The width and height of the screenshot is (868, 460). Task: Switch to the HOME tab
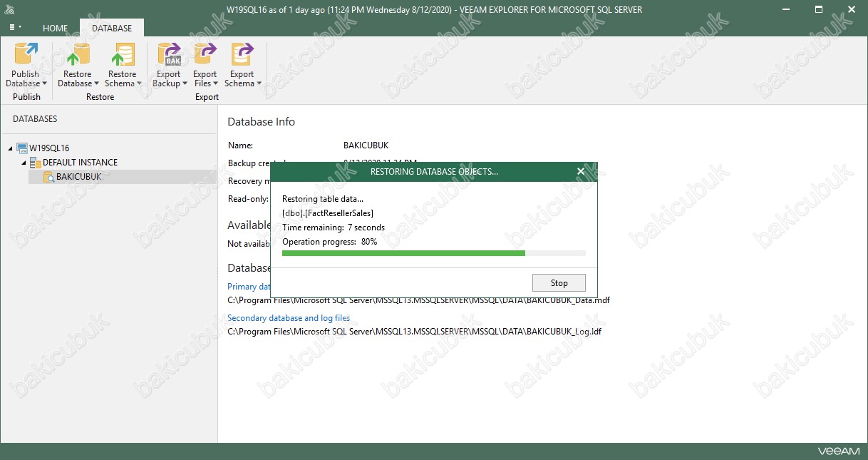coord(55,29)
